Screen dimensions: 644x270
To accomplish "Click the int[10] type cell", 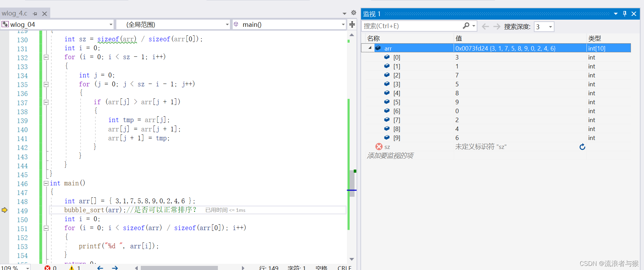I will click(609, 48).
